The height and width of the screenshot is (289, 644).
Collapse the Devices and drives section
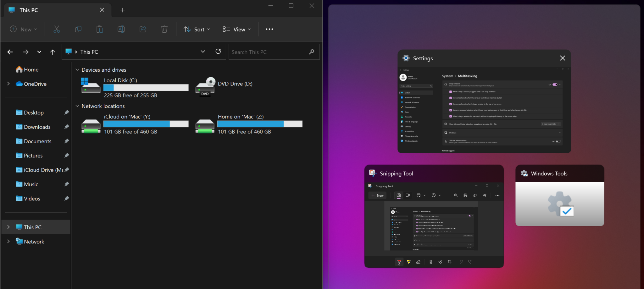pyautogui.click(x=77, y=69)
